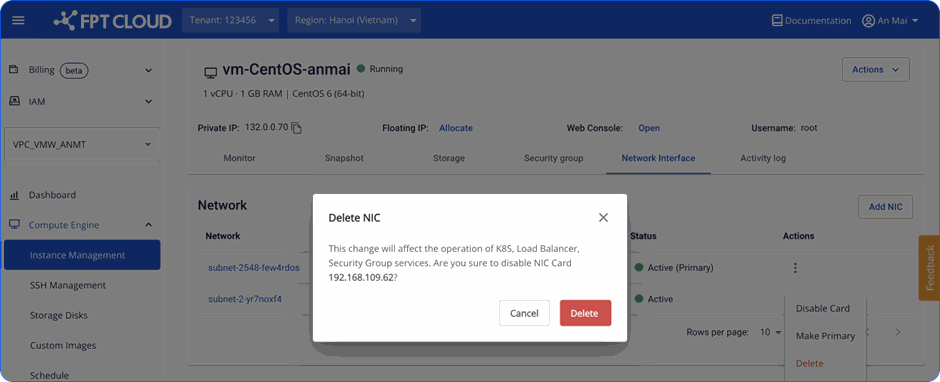Open the Web Console link

[x=649, y=128]
